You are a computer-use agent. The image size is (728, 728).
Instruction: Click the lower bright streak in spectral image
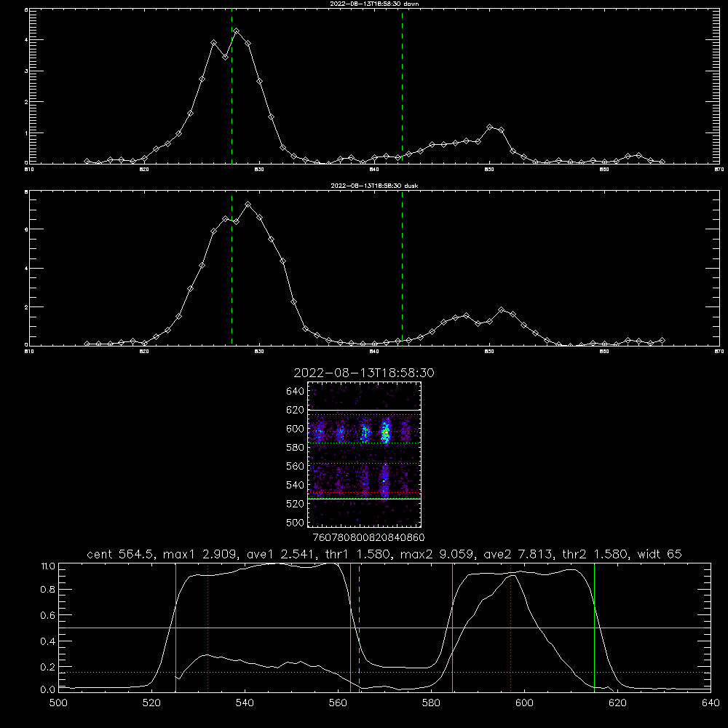coord(384,481)
